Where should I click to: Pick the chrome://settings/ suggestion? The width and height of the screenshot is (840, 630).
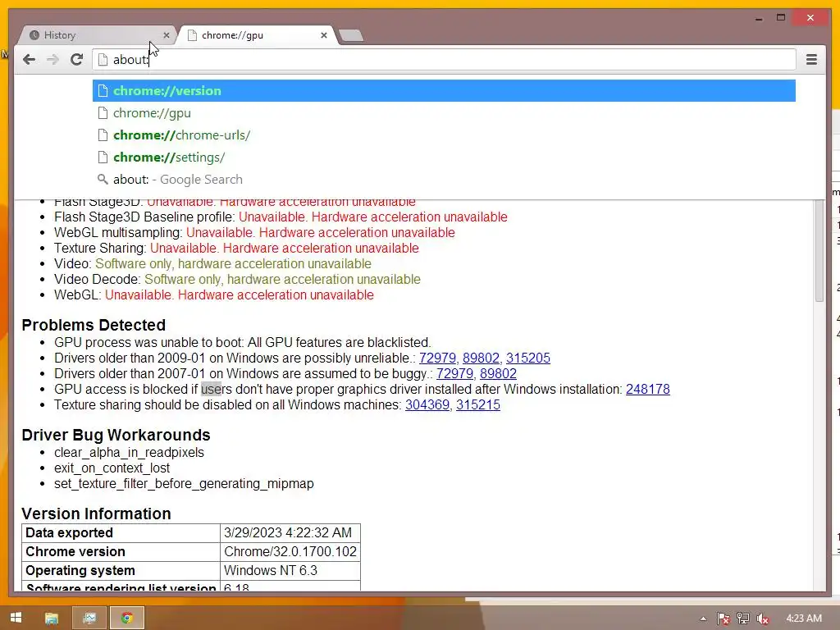[444, 157]
